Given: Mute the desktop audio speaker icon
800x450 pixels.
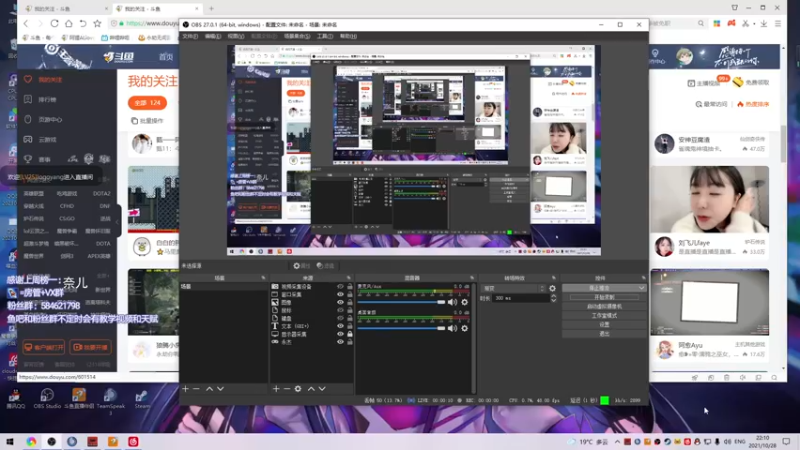Looking at the screenshot, I should coord(452,328).
